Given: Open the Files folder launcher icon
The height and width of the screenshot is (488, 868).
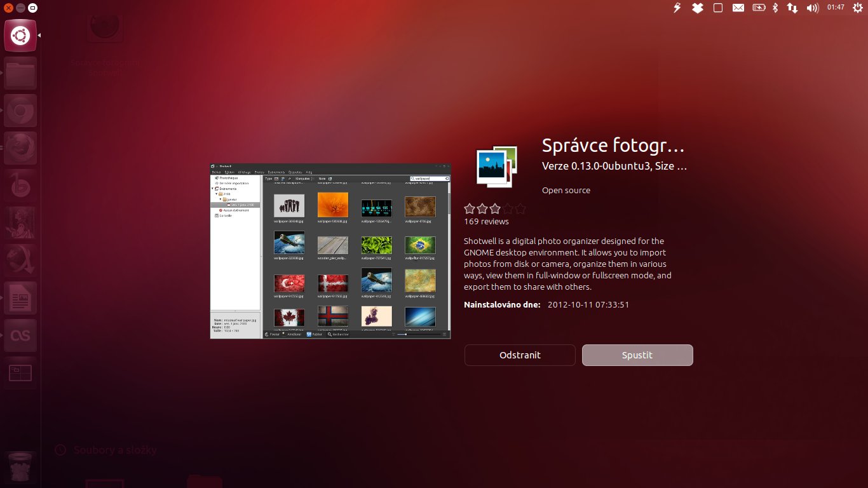Looking at the screenshot, I should point(20,73).
